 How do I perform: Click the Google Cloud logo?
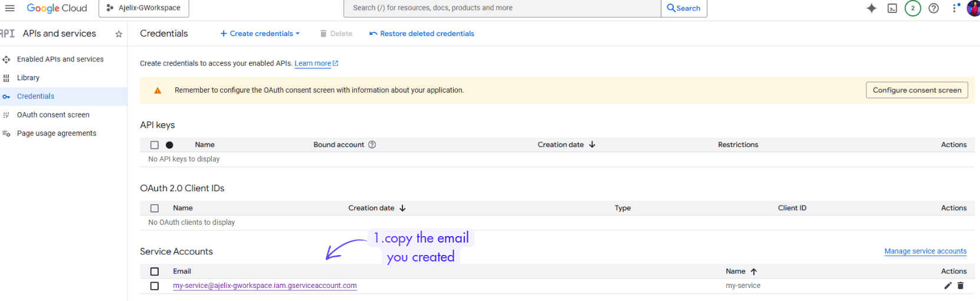57,8
